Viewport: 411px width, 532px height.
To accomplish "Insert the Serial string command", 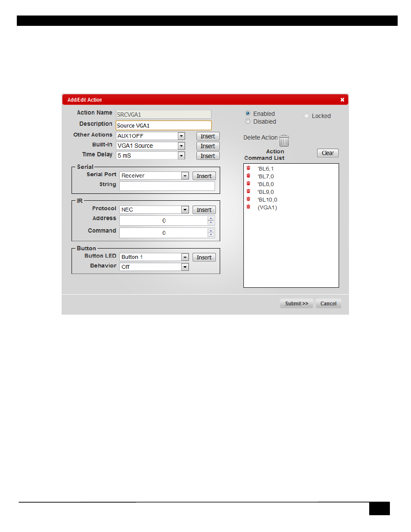I will (x=204, y=176).
